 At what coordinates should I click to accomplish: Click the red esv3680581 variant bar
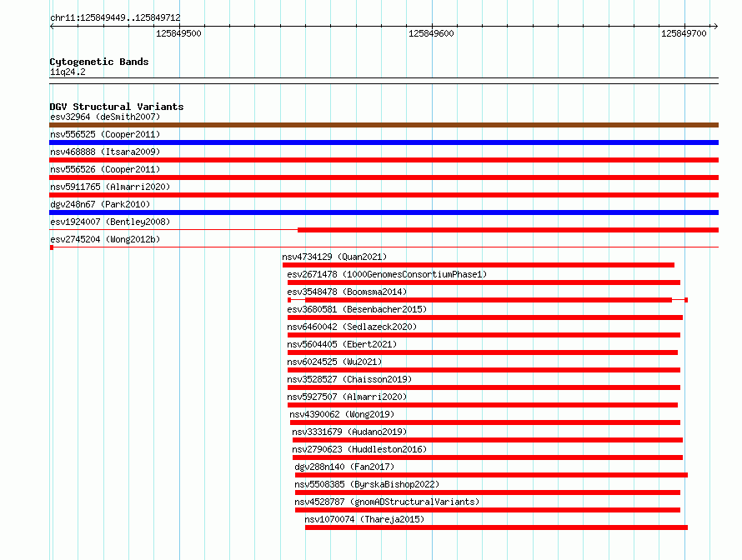click(485, 317)
